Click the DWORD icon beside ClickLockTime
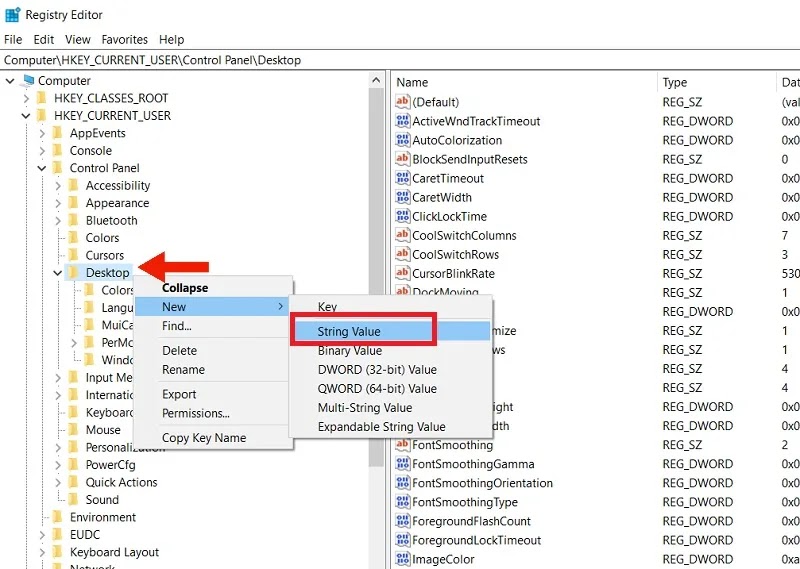The height and width of the screenshot is (569, 800). click(403, 216)
